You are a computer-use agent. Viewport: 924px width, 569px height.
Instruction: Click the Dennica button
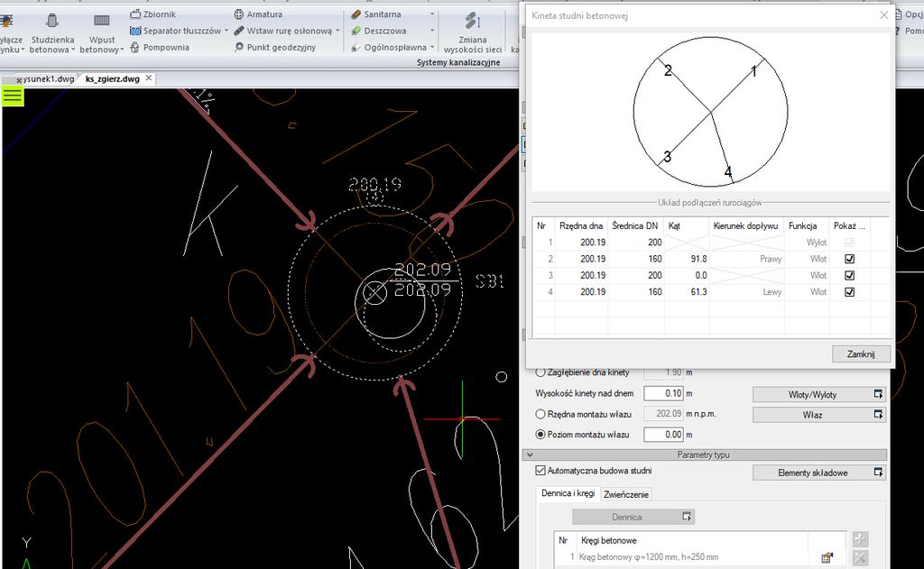(633, 517)
